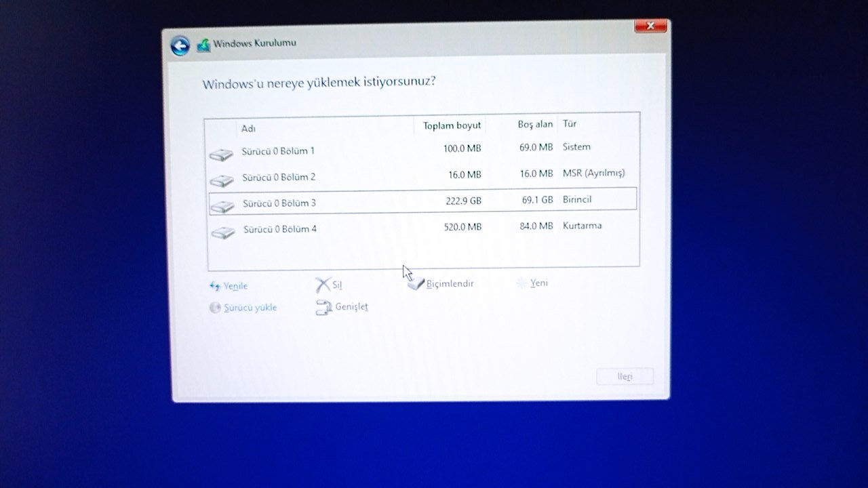Click the Windows Kurulumu setup icon
Image resolution: width=868 pixels, height=488 pixels.
pyautogui.click(x=203, y=45)
